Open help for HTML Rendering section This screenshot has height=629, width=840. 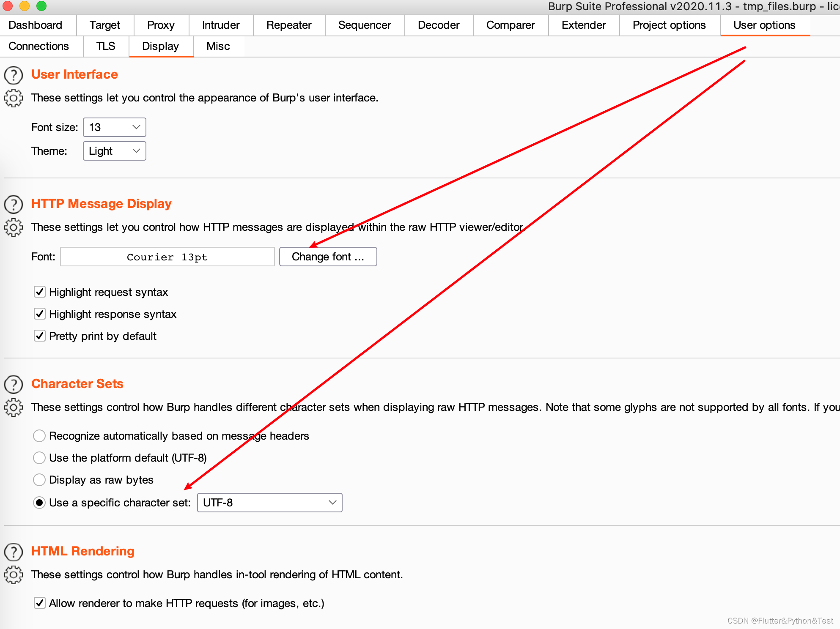pyautogui.click(x=14, y=552)
